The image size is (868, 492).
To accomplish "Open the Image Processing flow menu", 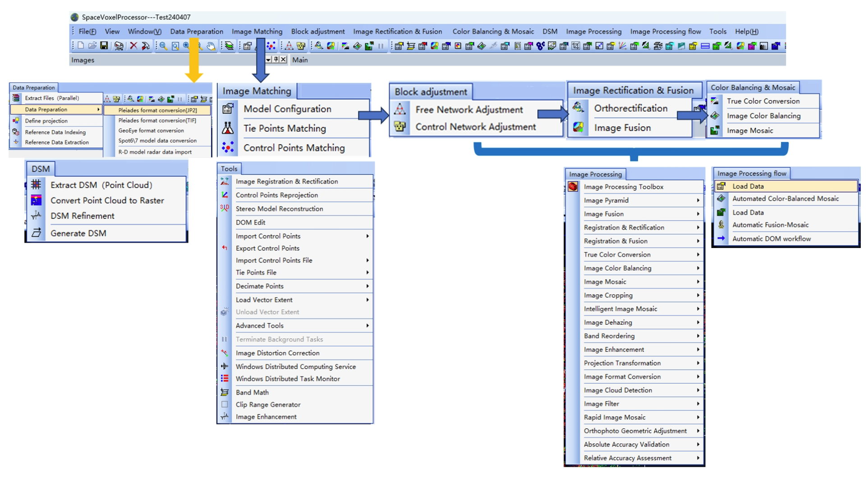I will point(665,32).
